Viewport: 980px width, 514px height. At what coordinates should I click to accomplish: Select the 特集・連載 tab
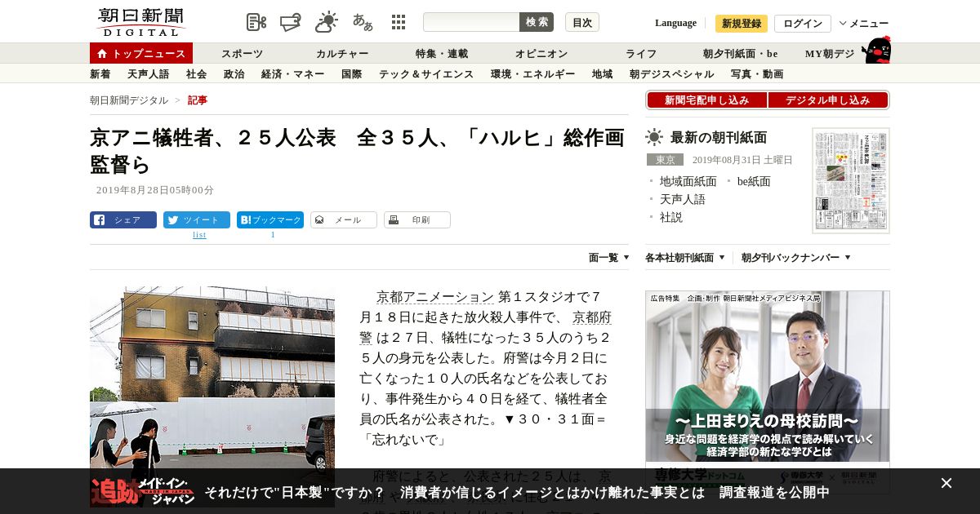pyautogui.click(x=442, y=54)
